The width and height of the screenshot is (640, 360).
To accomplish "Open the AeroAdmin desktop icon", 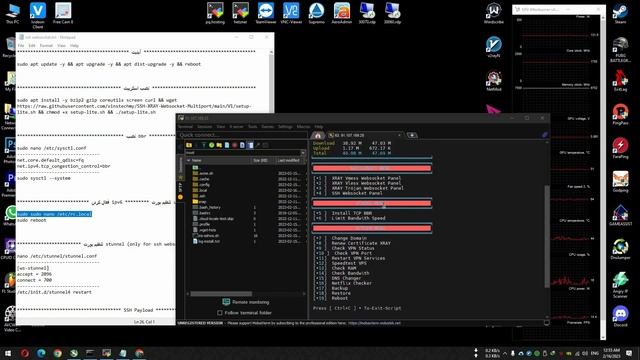I will tap(342, 13).
